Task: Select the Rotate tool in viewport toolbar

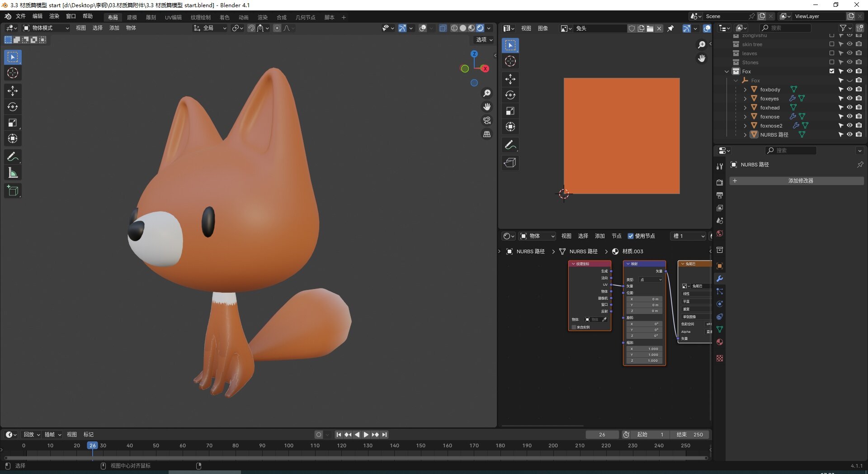Action: 13,107
